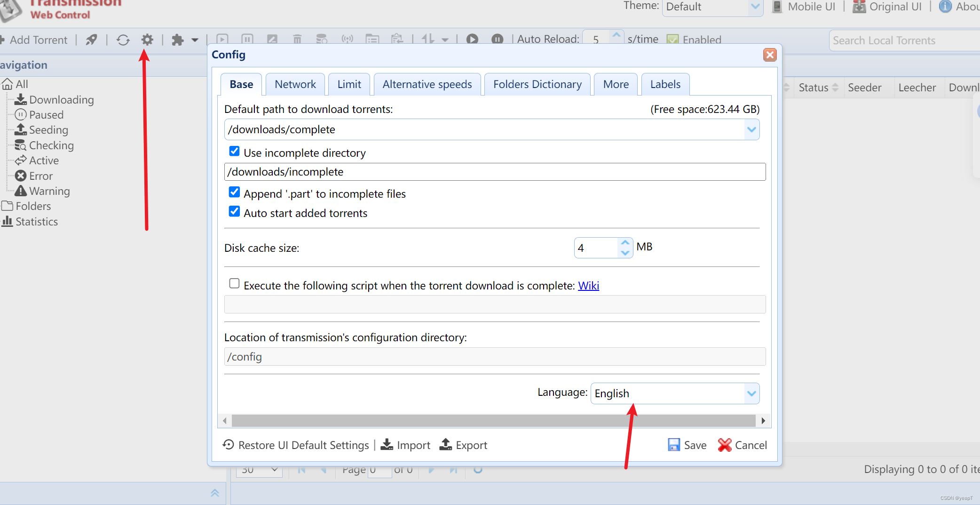Expand the Language dropdown
Image resolution: width=980 pixels, height=505 pixels.
(751, 393)
